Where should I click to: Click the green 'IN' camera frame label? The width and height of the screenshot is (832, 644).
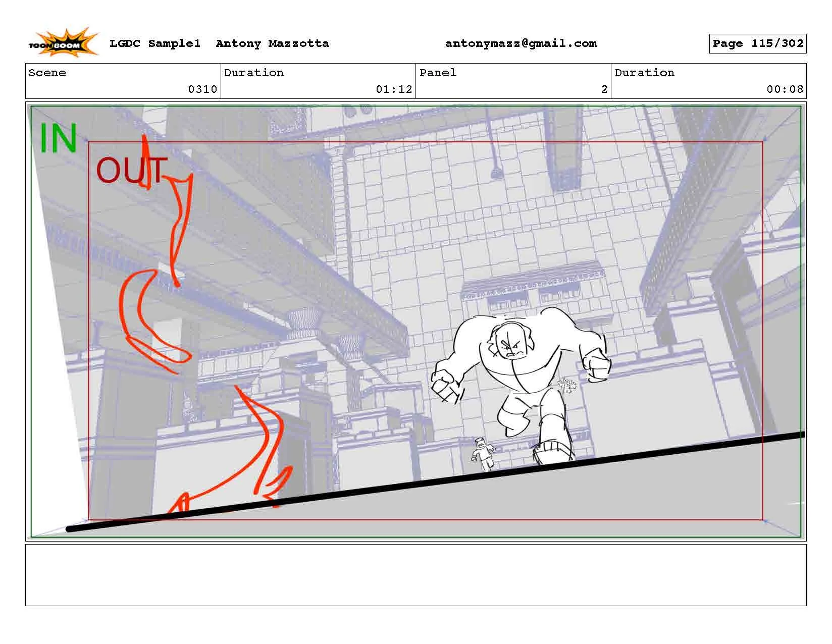58,138
